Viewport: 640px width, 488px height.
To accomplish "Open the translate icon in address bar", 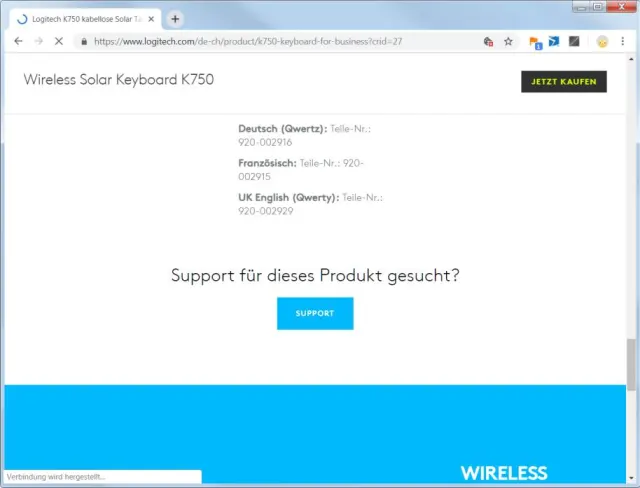I will 488,41.
